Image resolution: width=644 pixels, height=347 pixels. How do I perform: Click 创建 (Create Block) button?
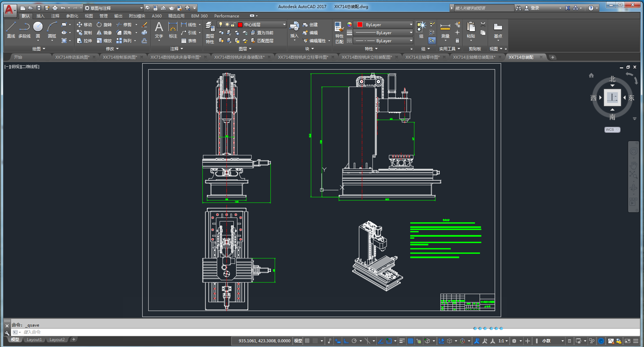pos(310,24)
